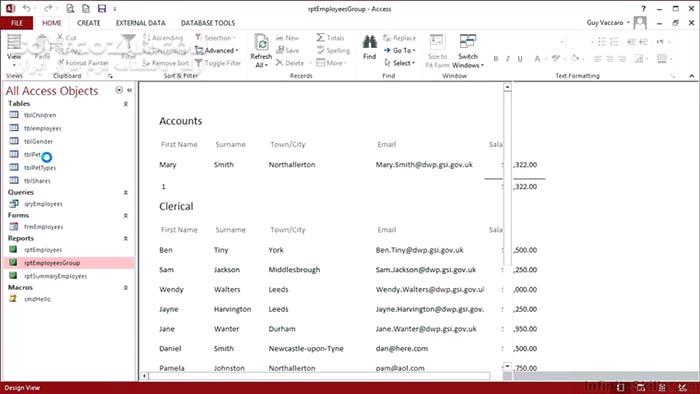Click Toggle Filter button
The height and width of the screenshot is (394, 700).
pyautogui.click(x=218, y=63)
